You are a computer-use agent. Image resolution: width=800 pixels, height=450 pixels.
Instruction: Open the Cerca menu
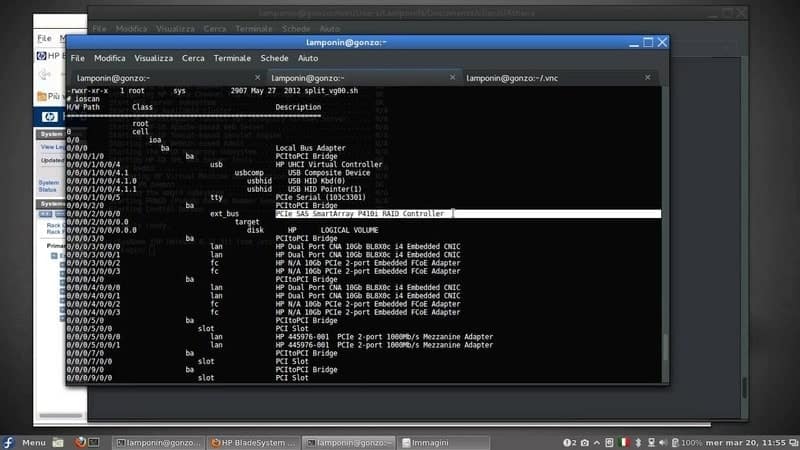click(193, 58)
